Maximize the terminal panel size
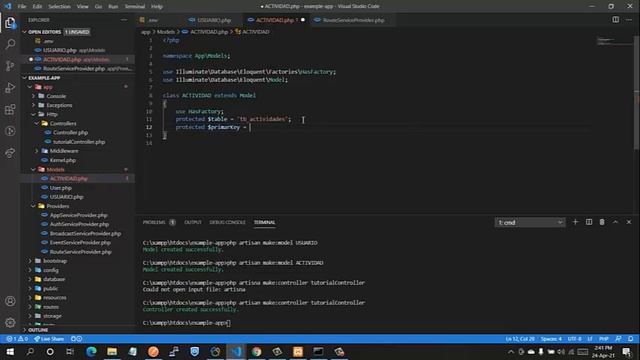 (x=615, y=222)
